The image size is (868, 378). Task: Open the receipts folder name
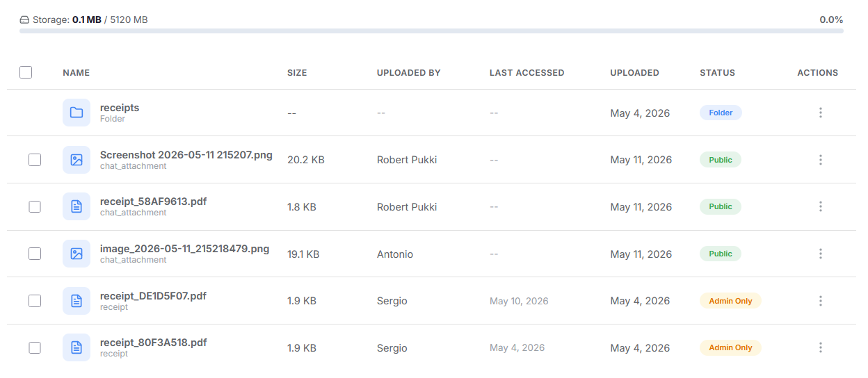tap(120, 108)
